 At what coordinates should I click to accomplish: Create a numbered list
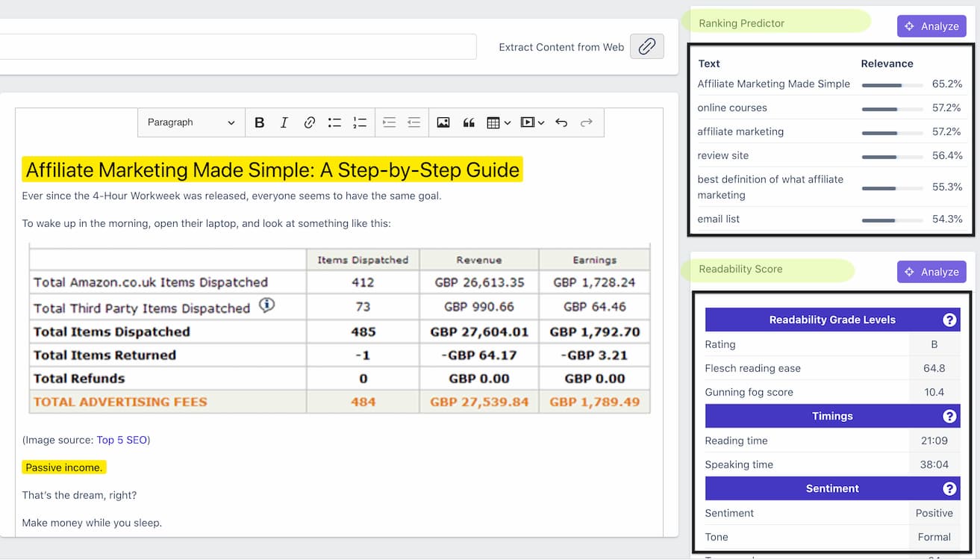click(360, 122)
